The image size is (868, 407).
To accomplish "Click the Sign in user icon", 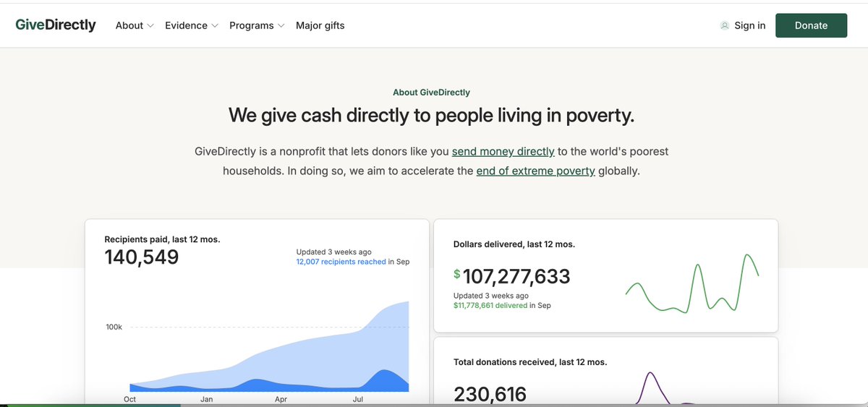I will (x=725, y=25).
